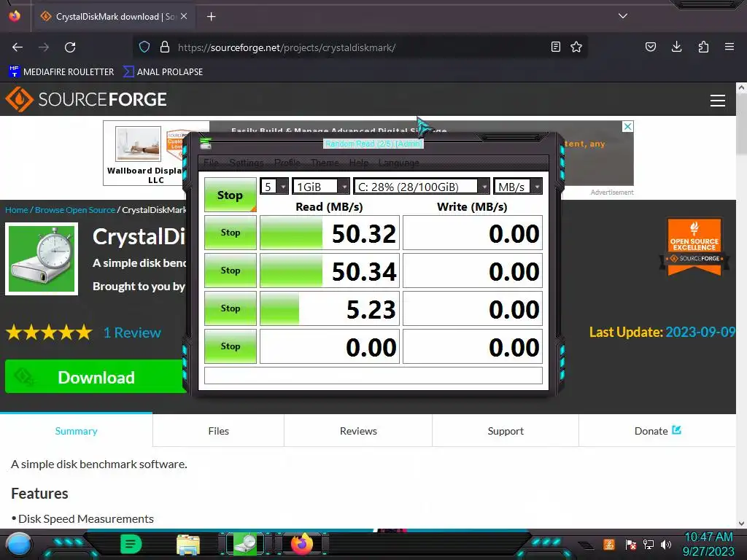Click the Browse Open Source breadcrumb
The height and width of the screenshot is (560, 747).
pos(75,209)
